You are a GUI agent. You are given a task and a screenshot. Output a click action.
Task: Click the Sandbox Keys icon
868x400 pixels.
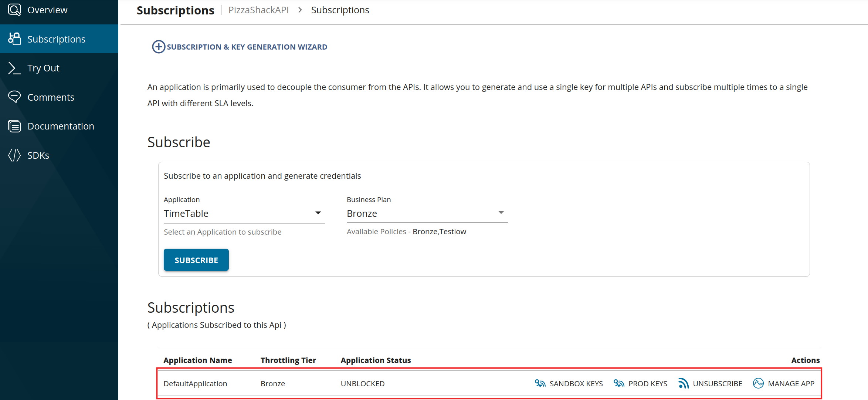pyautogui.click(x=540, y=383)
